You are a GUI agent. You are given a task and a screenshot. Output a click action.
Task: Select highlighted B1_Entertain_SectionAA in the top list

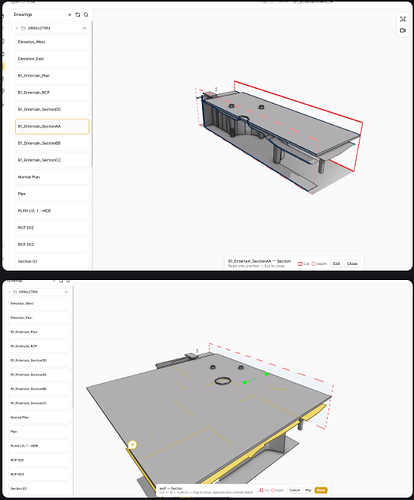52,126
